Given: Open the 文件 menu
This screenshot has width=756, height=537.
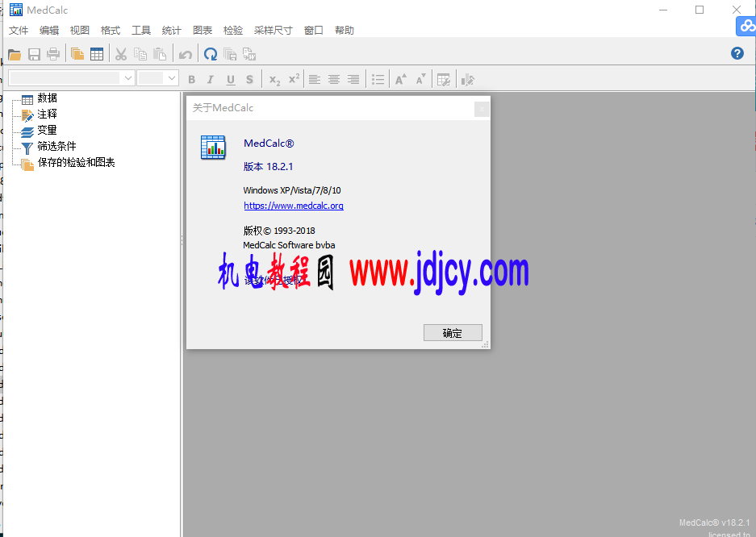Looking at the screenshot, I should [x=19, y=31].
